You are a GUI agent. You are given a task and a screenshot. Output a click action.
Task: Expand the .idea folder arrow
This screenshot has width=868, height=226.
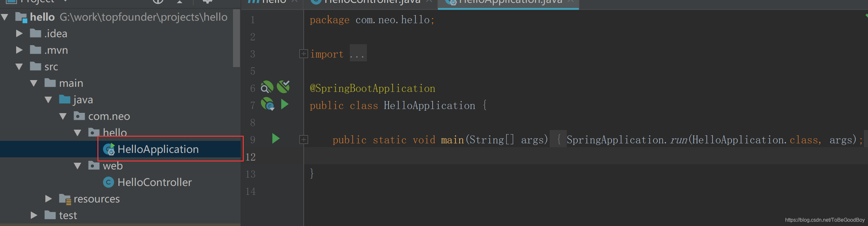pyautogui.click(x=19, y=33)
